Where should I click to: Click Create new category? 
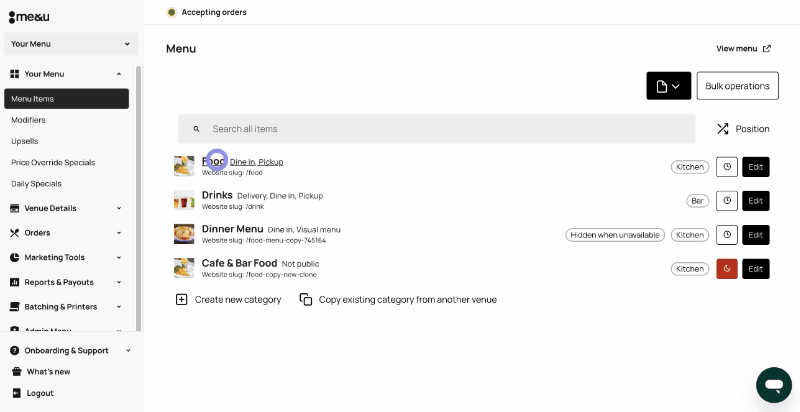coord(228,300)
